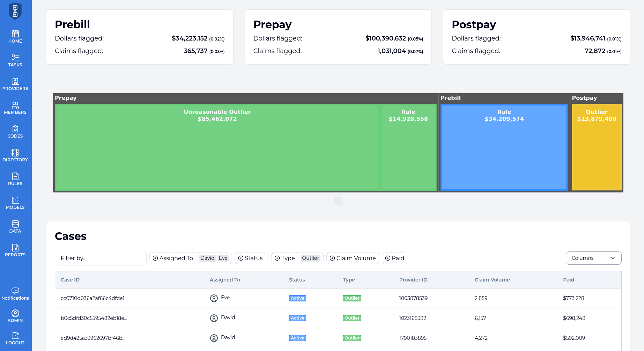The image size is (644, 351).
Task: Open Reports from the sidebar
Action: [x=15, y=250]
